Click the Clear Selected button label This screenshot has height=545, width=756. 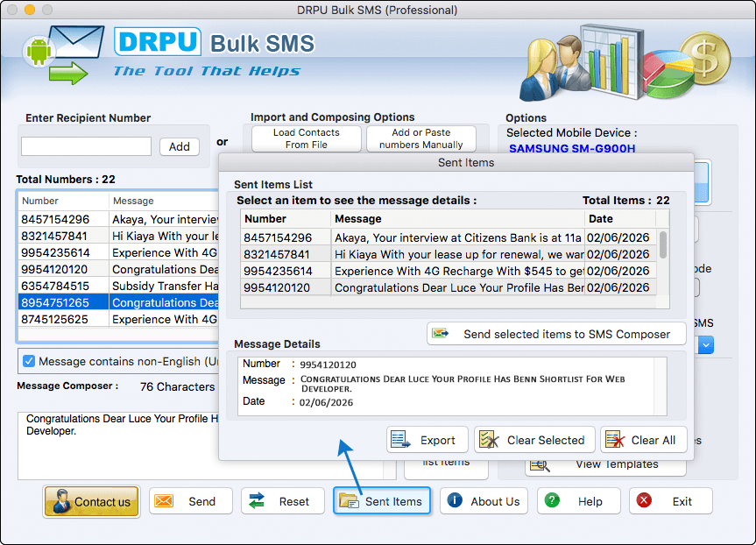pyautogui.click(x=545, y=440)
